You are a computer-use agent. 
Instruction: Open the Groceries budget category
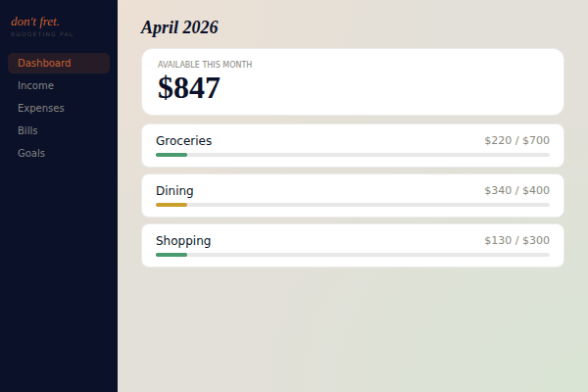(x=183, y=140)
